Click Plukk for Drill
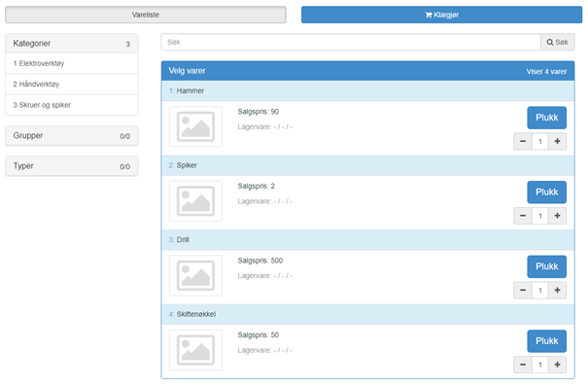 click(x=547, y=266)
